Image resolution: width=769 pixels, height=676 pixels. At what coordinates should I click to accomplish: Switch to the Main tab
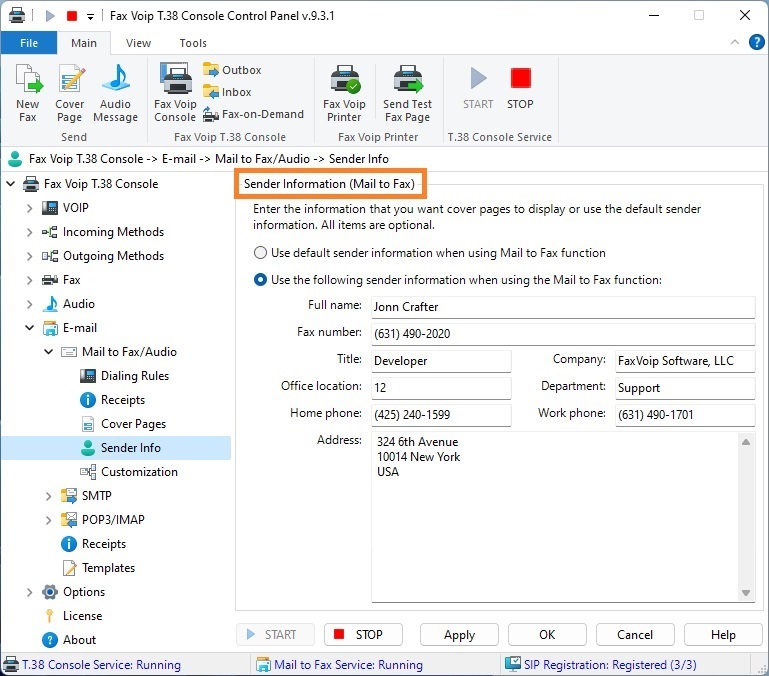(x=84, y=43)
